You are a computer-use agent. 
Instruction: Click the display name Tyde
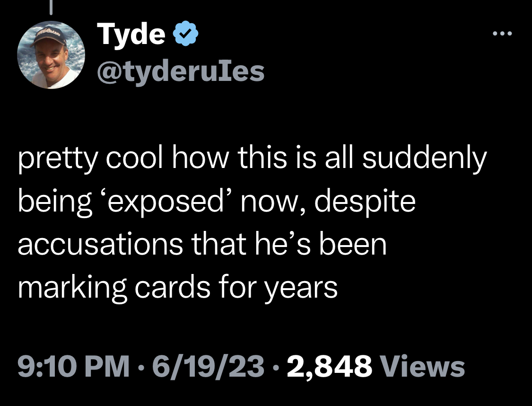coord(131,34)
